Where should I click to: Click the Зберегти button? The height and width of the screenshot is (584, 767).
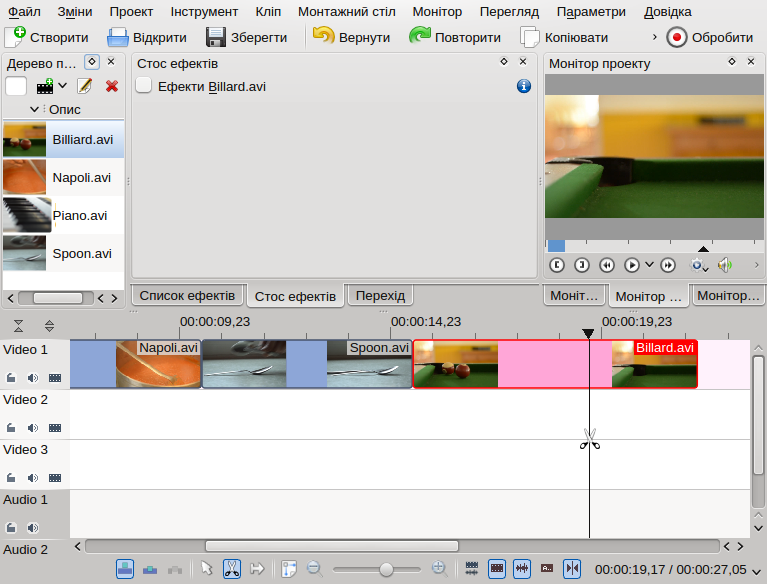tap(246, 37)
